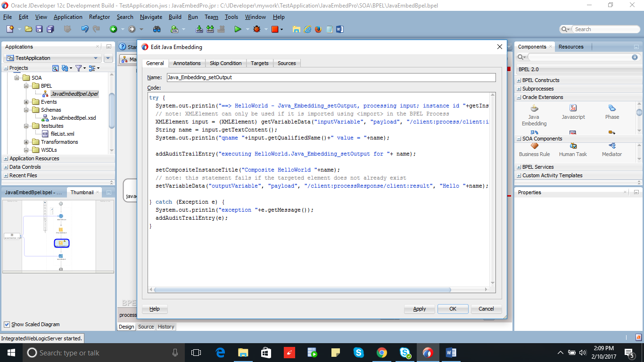Viewport: 644px width, 362px height.
Task: Click the Undo toolbar icon
Action: click(x=84, y=29)
